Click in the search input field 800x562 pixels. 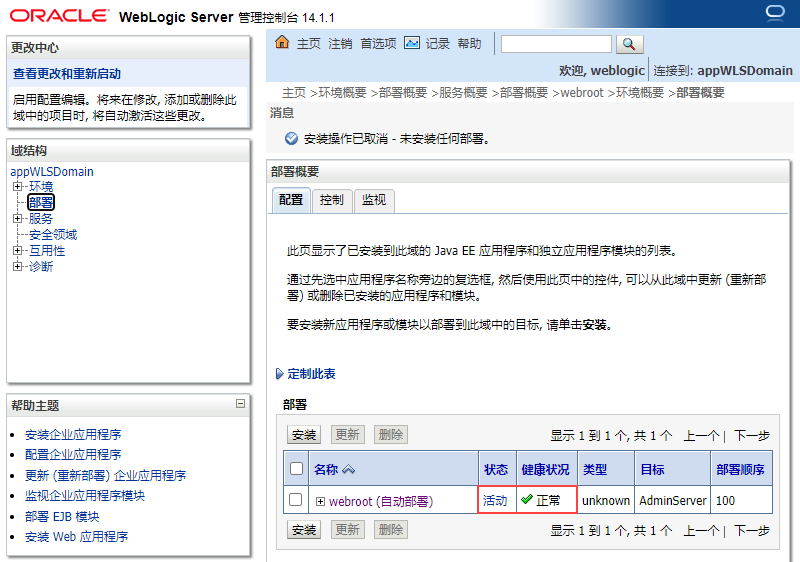[556, 44]
